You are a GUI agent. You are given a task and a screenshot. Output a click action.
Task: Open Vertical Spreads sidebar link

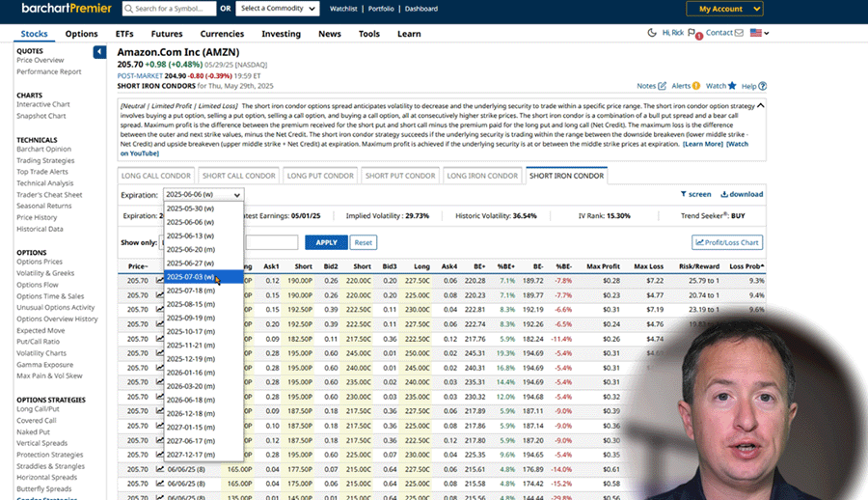click(42, 443)
